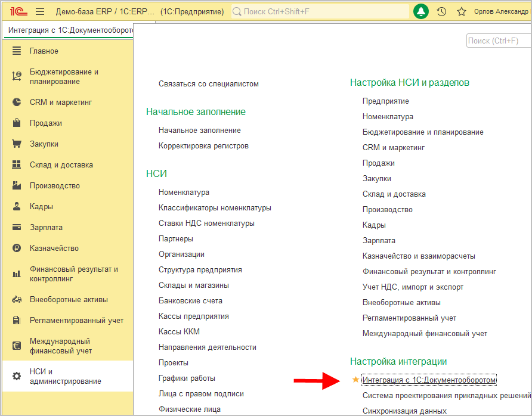This screenshot has height=416, width=532.
Task: Open Учет НДС, импорт и экспорт link
Action: 413,287
